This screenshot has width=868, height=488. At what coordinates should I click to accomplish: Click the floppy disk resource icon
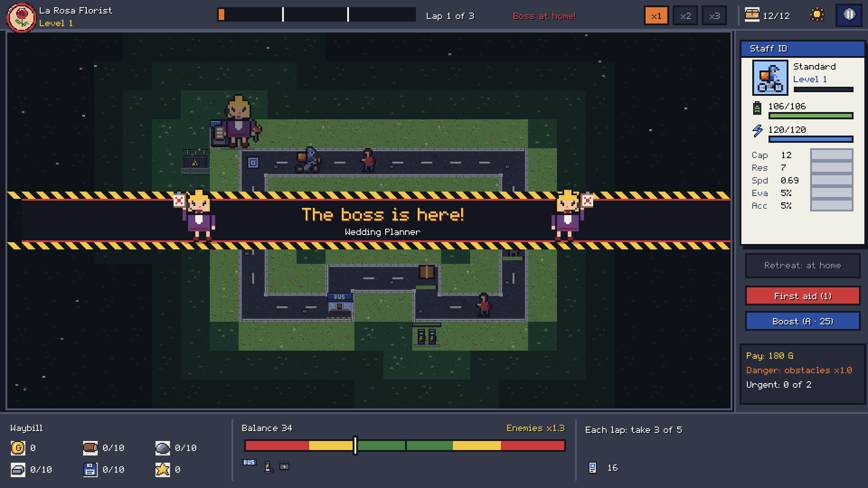click(x=90, y=469)
